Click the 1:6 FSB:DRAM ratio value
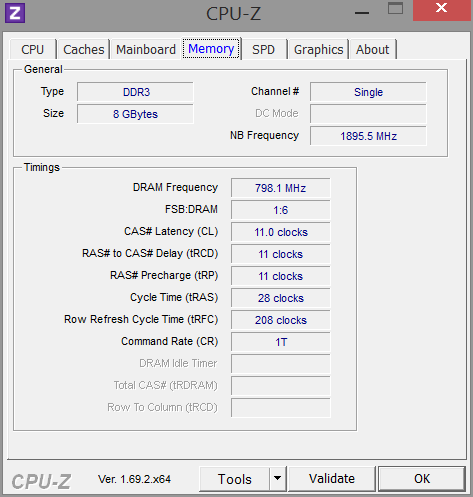Image resolution: width=473 pixels, height=497 pixels. (281, 210)
